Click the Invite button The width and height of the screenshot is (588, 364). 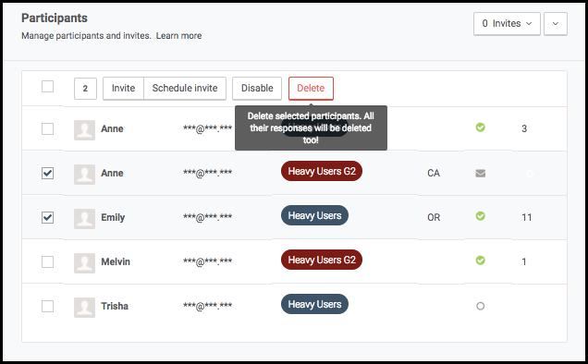pos(123,89)
